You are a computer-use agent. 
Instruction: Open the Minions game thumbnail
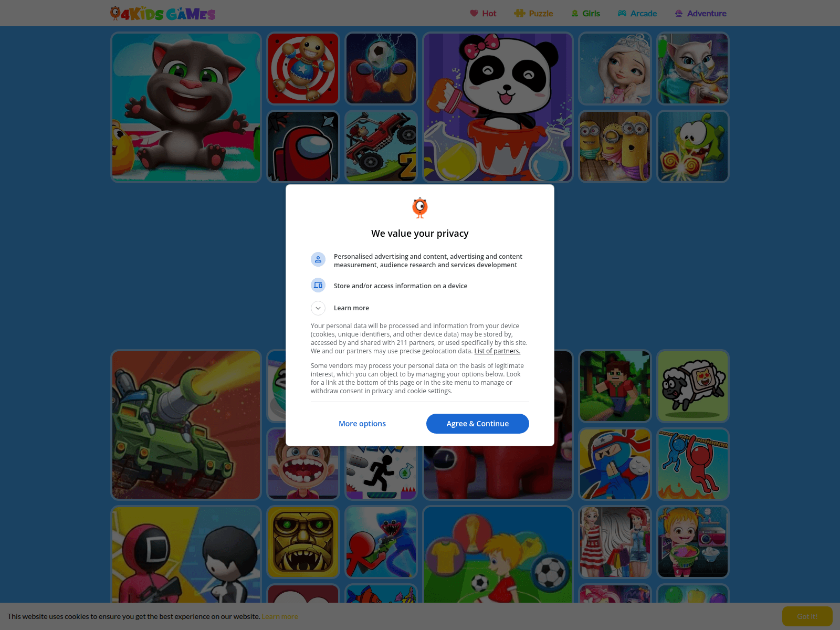615,146
